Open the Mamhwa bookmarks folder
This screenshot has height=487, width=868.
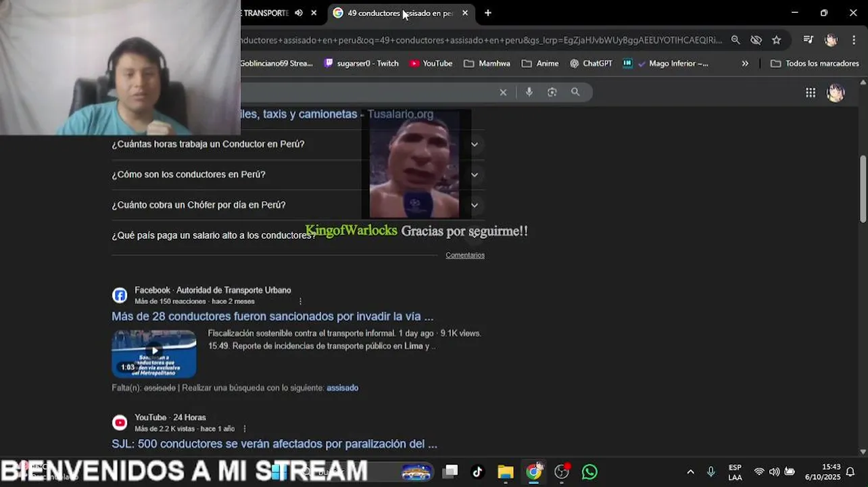487,64
